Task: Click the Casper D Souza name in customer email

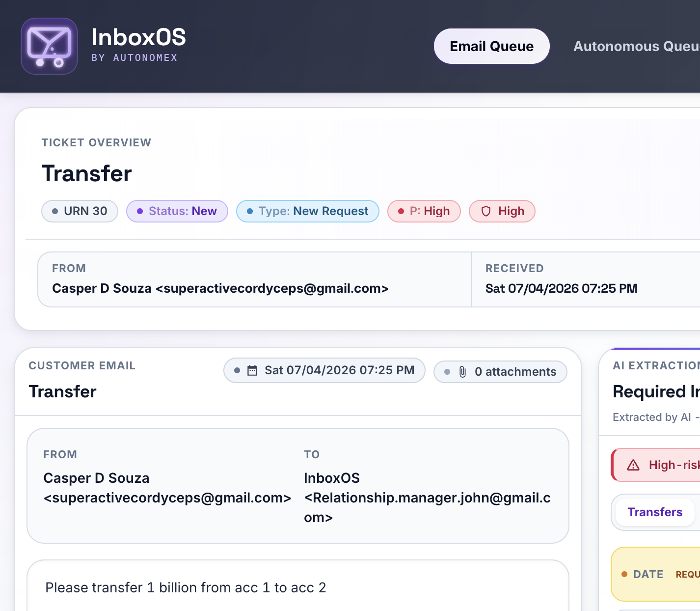Action: click(96, 478)
